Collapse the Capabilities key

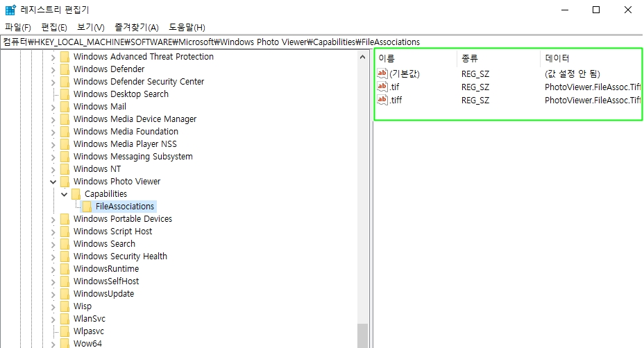pos(64,194)
